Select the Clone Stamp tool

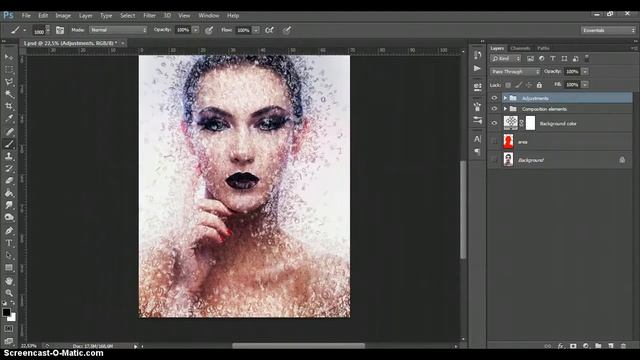[9, 156]
